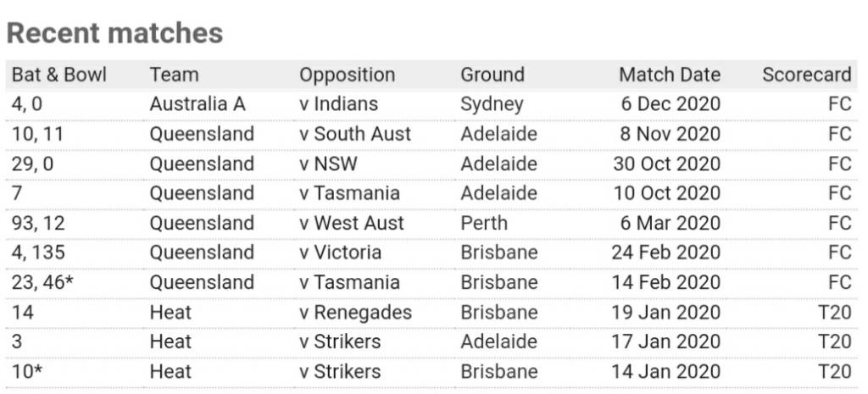Open T20 scorecard for 14 Jan 2020 match
Image resolution: width=868 pixels, height=394 pixels.
pos(835,371)
